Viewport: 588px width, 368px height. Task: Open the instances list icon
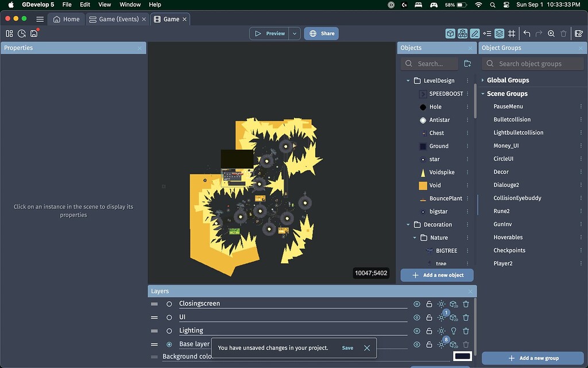(487, 33)
